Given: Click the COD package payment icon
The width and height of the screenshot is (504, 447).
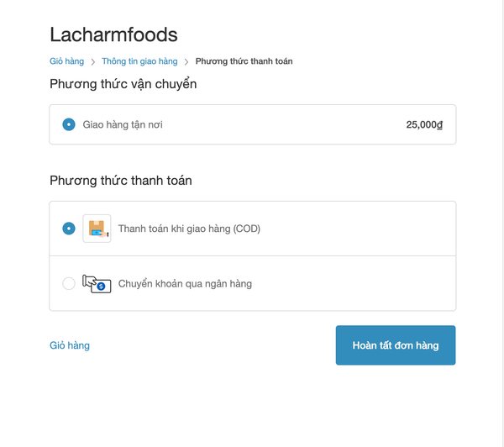Looking at the screenshot, I should [97, 229].
